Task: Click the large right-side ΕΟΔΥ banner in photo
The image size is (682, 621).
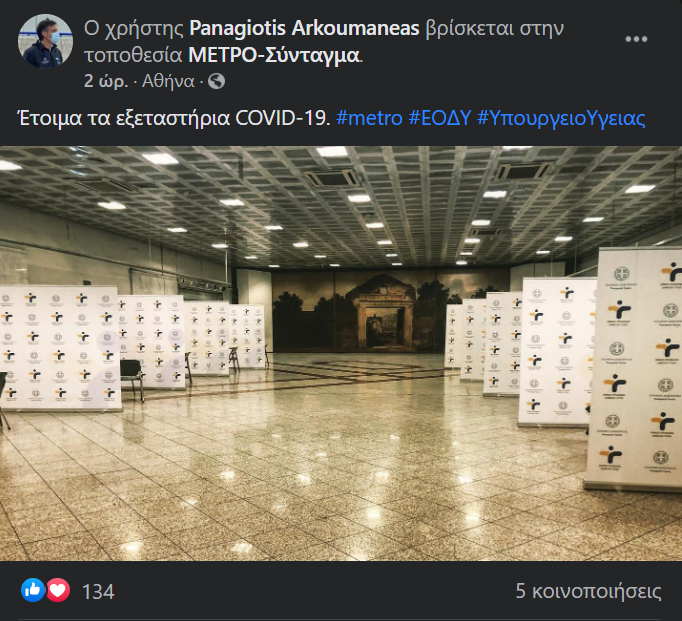Action: click(634, 370)
